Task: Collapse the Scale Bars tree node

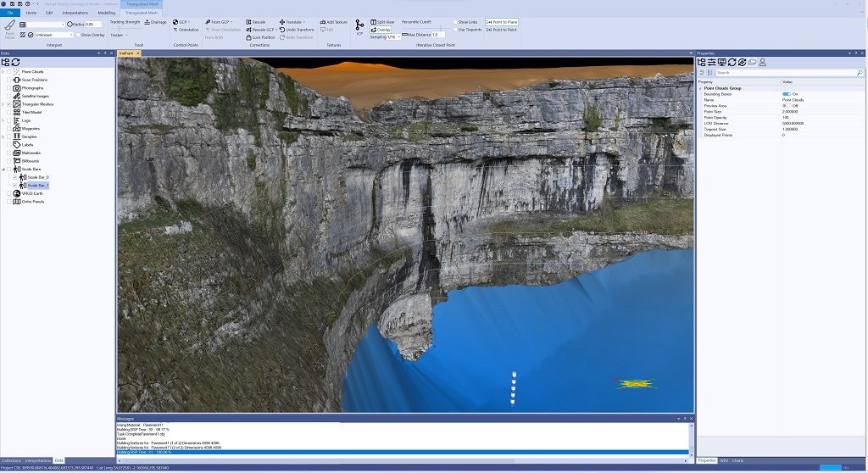Action: click(x=3, y=169)
